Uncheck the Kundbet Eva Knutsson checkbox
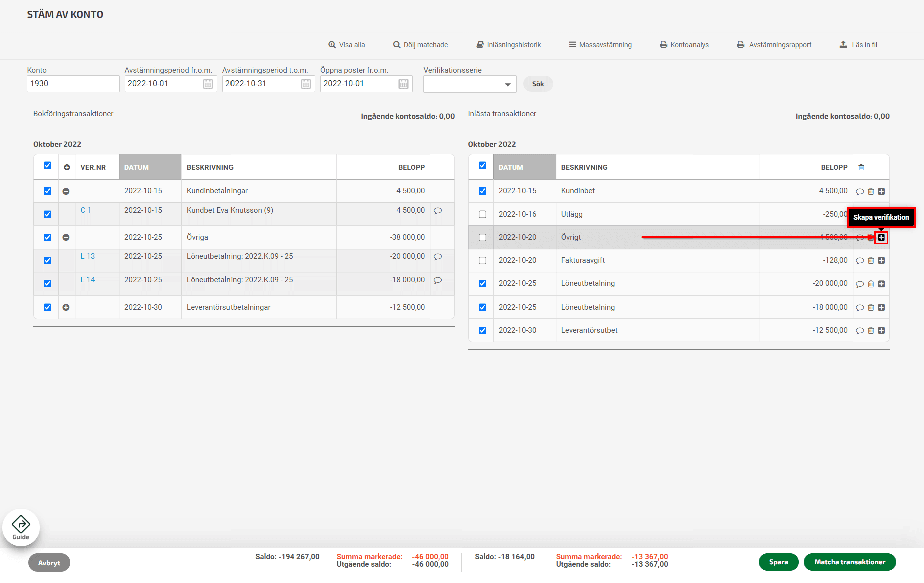Image resolution: width=924 pixels, height=583 pixels. coord(47,214)
